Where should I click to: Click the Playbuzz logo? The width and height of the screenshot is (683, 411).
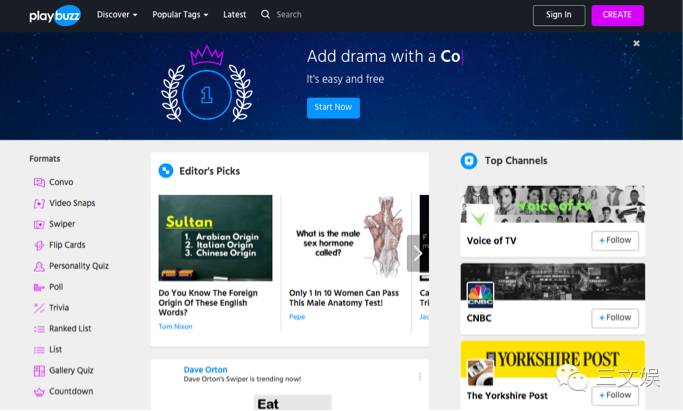[54, 15]
